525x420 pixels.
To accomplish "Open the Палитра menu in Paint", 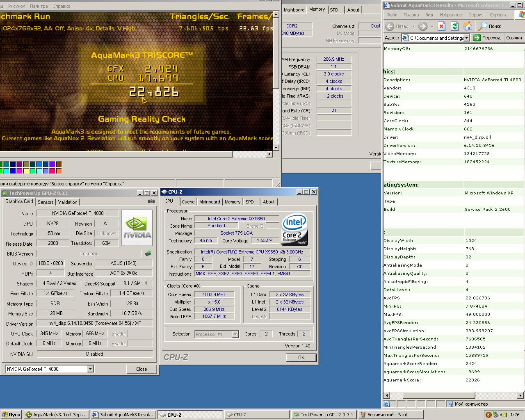I will point(39,6).
